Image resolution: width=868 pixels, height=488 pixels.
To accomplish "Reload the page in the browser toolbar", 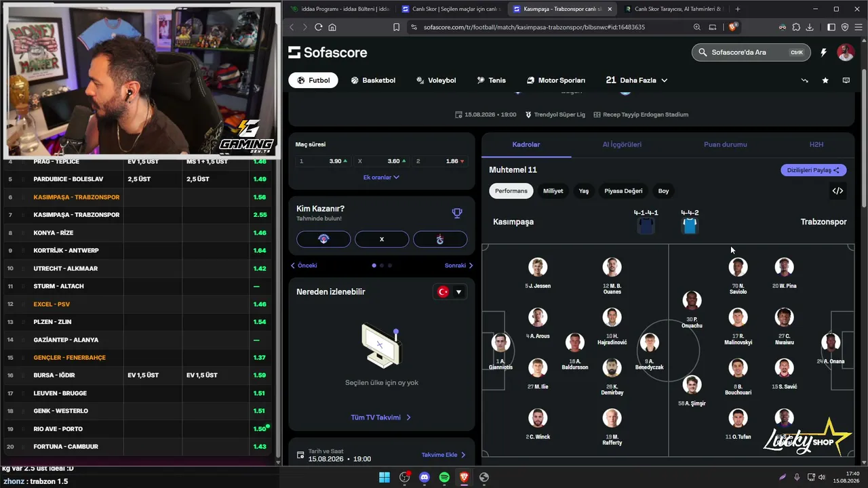I will click(318, 27).
